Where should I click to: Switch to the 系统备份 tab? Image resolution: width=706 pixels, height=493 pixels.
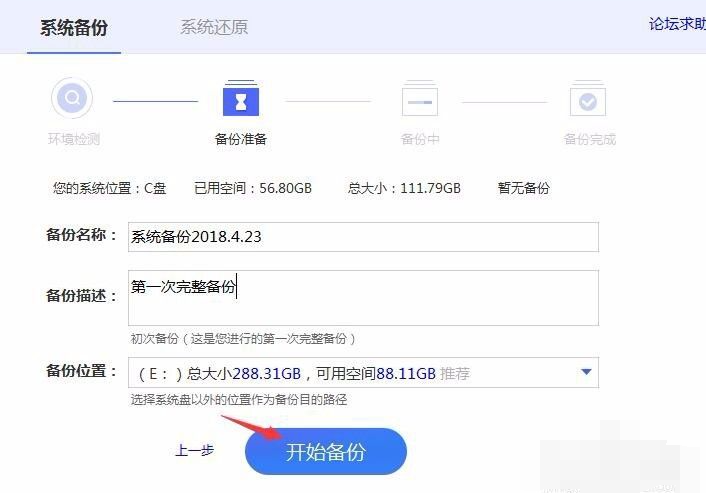click(73, 27)
